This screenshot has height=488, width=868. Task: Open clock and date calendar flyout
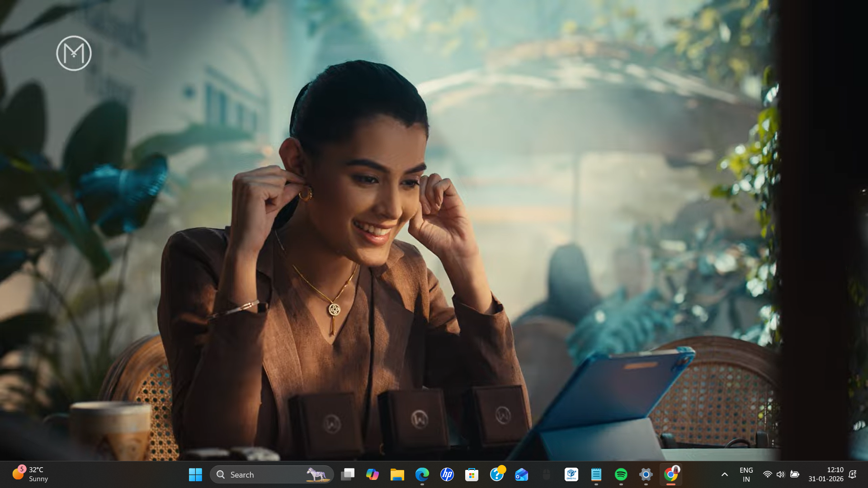click(x=826, y=474)
